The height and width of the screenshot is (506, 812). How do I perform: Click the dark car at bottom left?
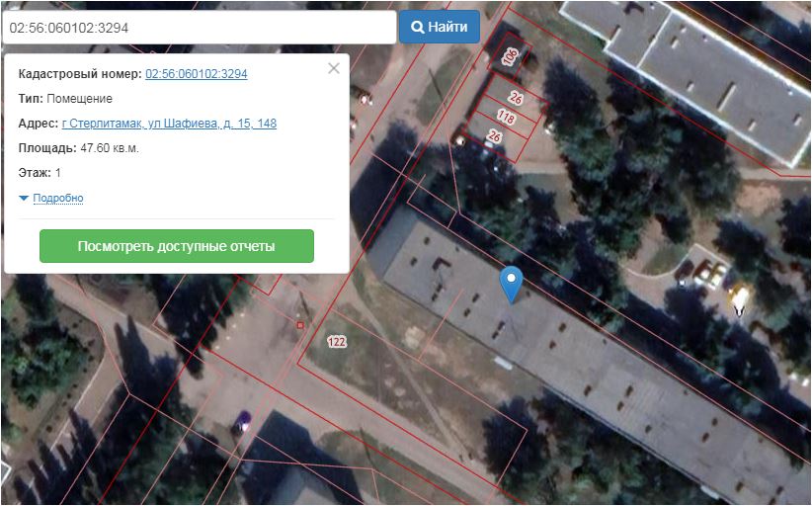click(242, 422)
